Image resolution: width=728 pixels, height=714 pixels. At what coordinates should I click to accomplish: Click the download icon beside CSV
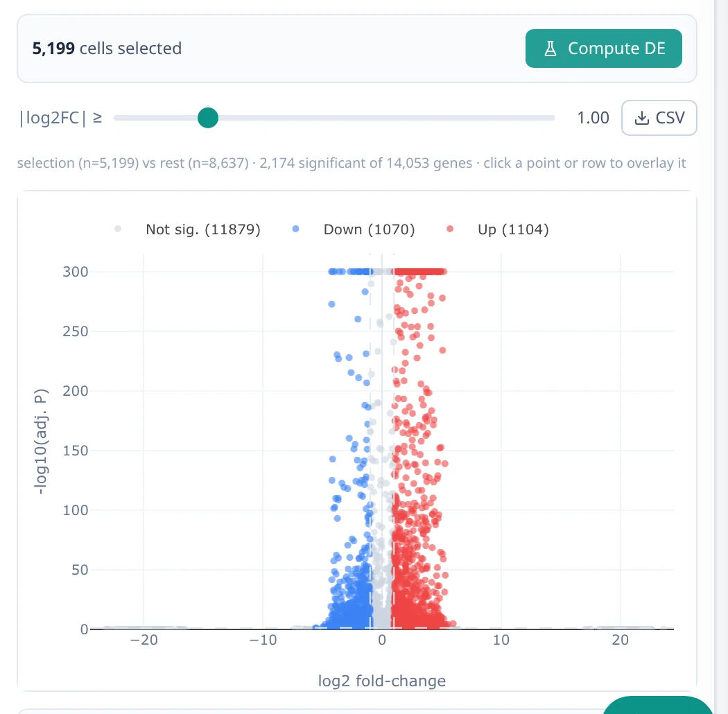(x=641, y=118)
